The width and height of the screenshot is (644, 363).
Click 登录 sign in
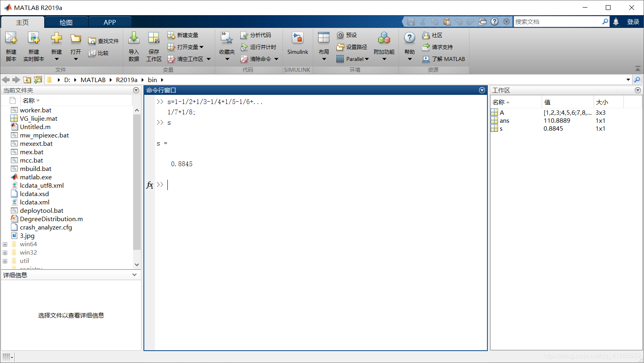click(633, 22)
